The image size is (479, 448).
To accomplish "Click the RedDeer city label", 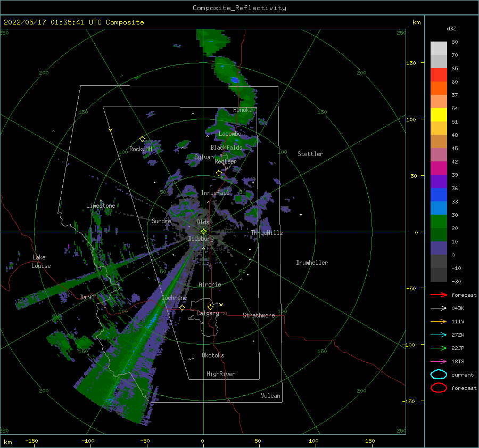I will pos(226,161).
